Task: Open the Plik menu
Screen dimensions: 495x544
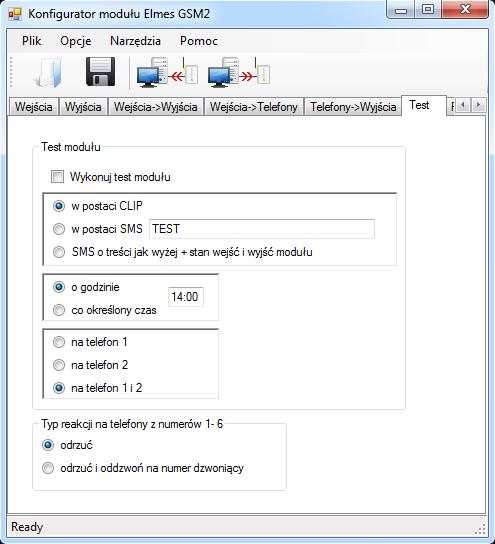Action: click(32, 41)
